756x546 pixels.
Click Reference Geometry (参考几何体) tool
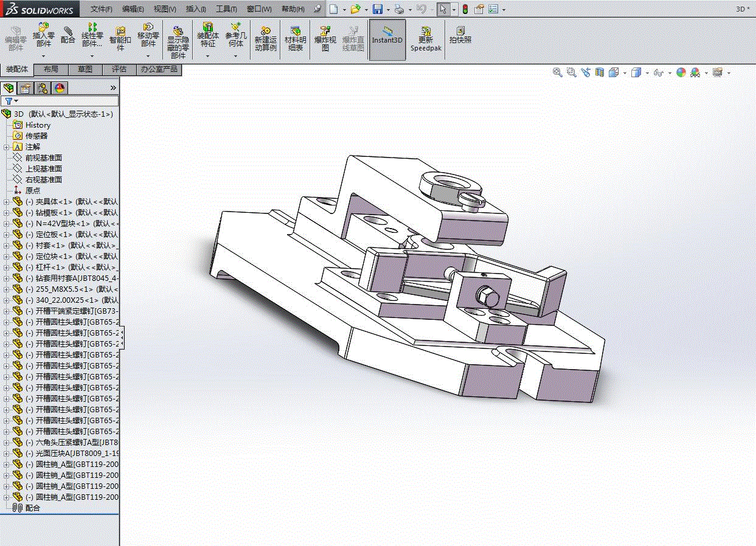pos(236,35)
